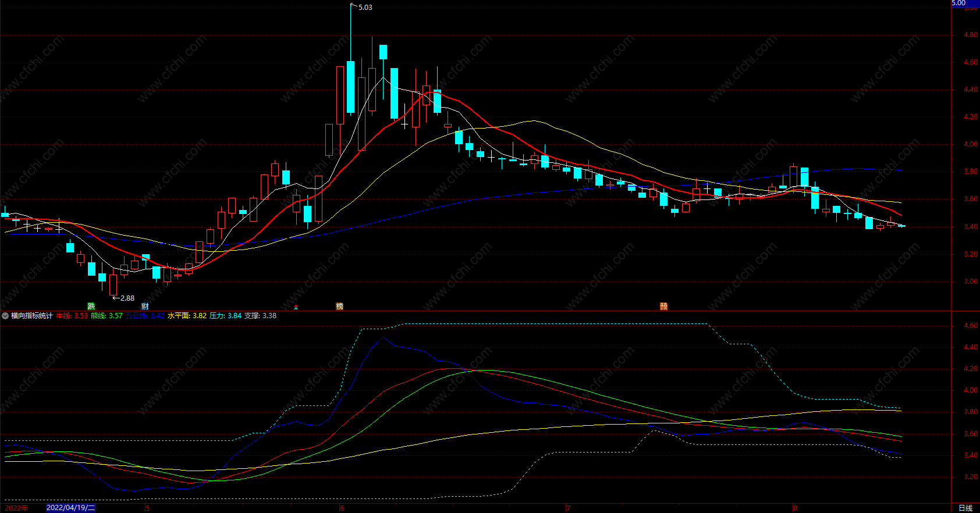Click the green 跌 event marker
Screen dimensions: 980x513
[91, 306]
